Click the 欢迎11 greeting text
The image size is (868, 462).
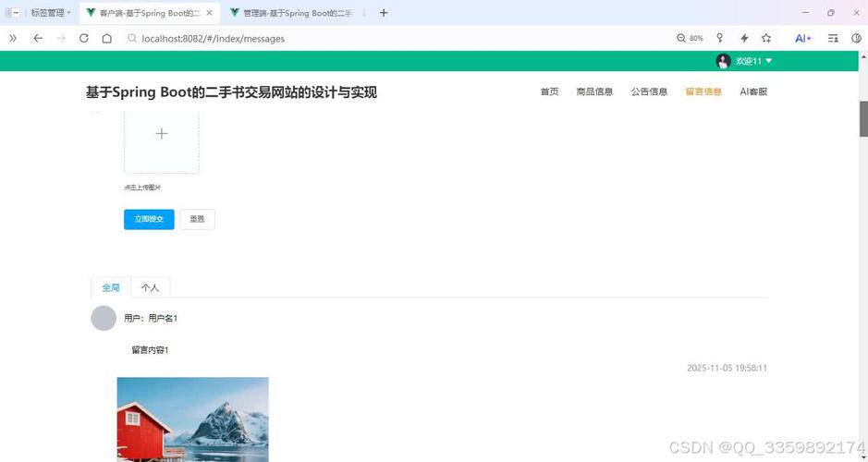749,61
